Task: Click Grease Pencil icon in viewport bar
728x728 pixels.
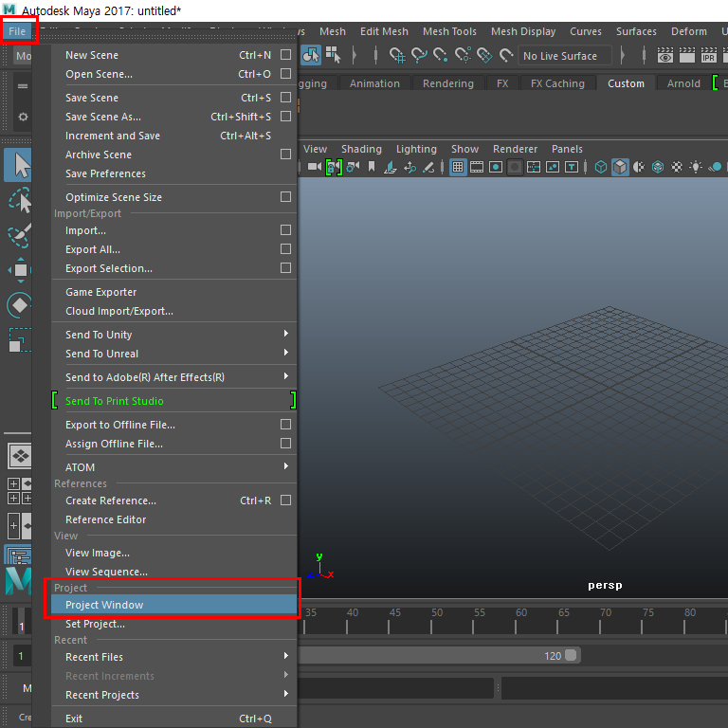Action: 428,167
